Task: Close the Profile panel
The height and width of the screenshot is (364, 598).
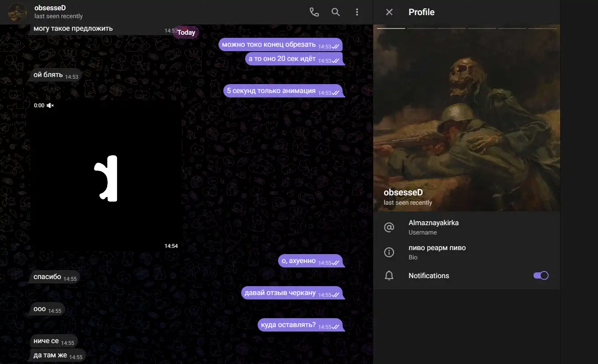Action: coord(389,12)
